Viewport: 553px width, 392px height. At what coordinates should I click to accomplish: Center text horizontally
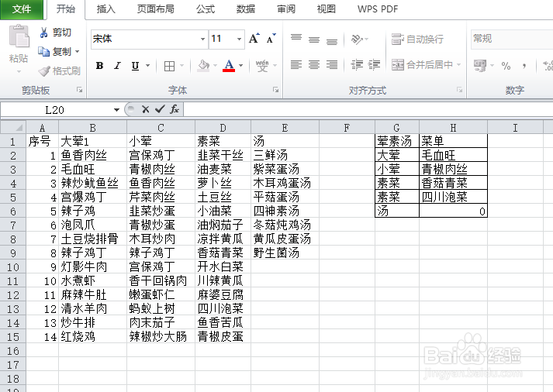click(x=314, y=65)
